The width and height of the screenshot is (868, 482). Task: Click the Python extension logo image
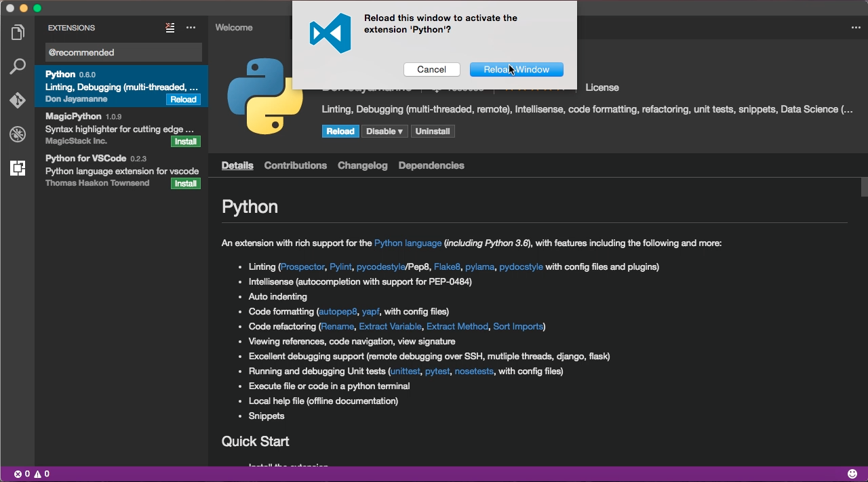click(265, 96)
